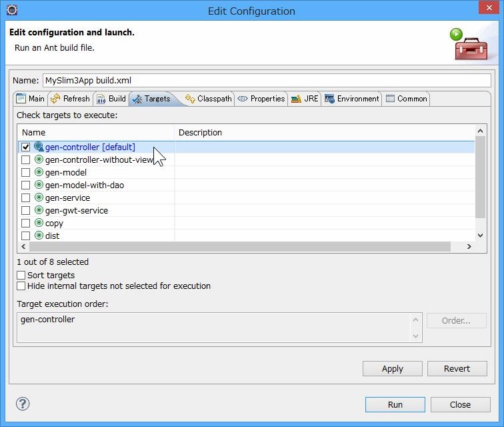Viewport: 504px width, 427px height.
Task: Switch to the Classpath tab
Action: [208, 99]
